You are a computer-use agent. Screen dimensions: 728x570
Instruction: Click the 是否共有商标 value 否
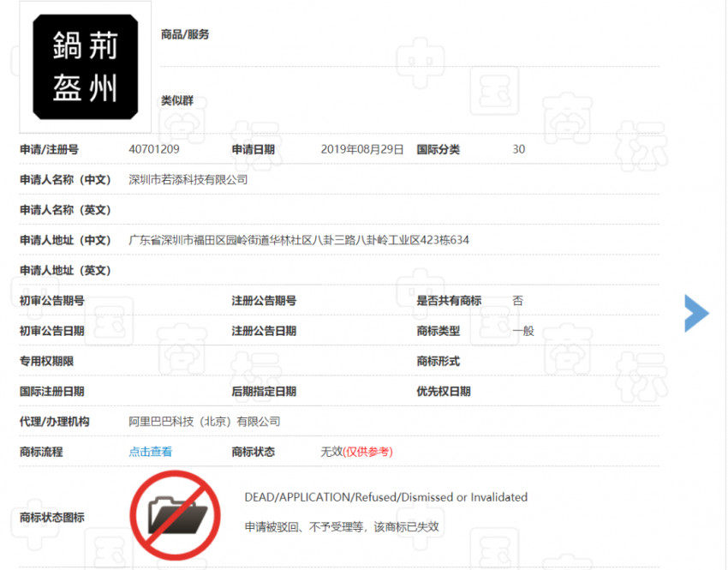click(x=516, y=301)
